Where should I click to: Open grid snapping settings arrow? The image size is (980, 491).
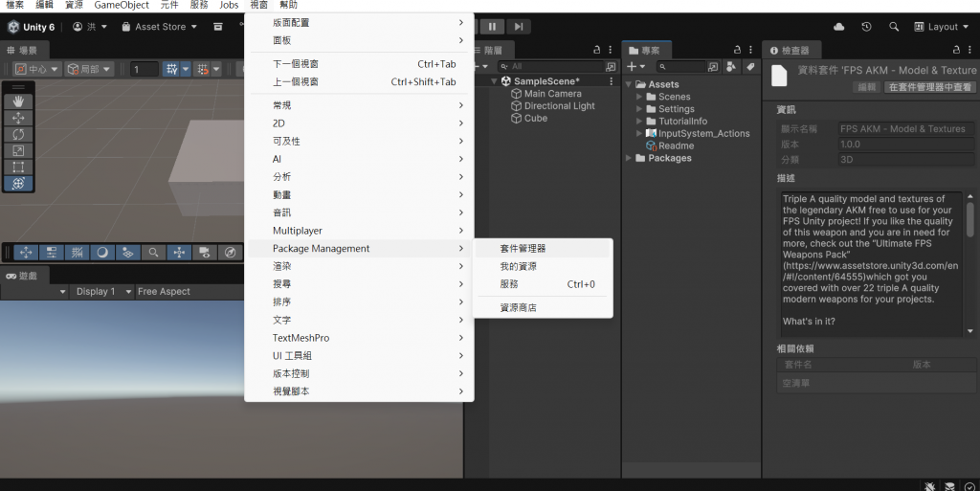point(186,69)
